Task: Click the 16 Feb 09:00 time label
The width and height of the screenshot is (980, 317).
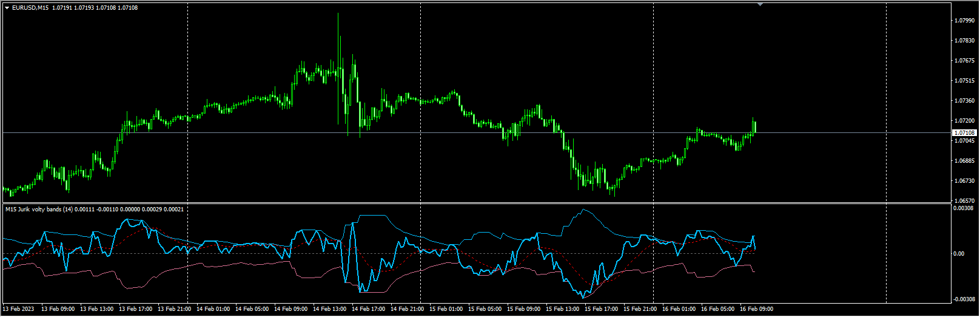Action: point(756,309)
